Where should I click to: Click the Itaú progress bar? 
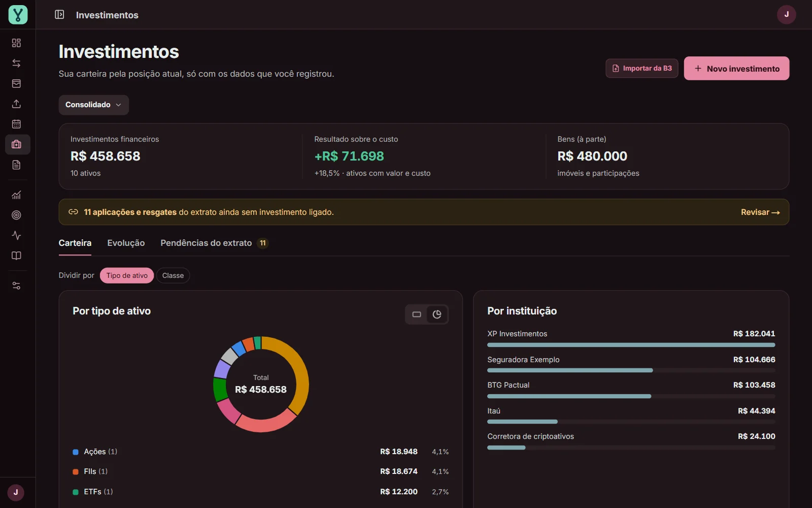pyautogui.click(x=631, y=422)
